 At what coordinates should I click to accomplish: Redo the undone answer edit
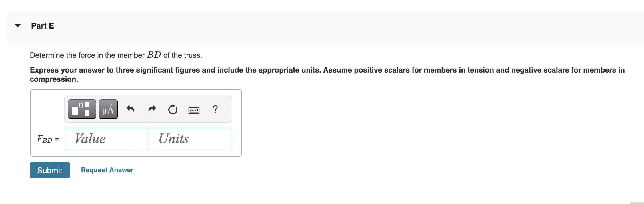(152, 109)
